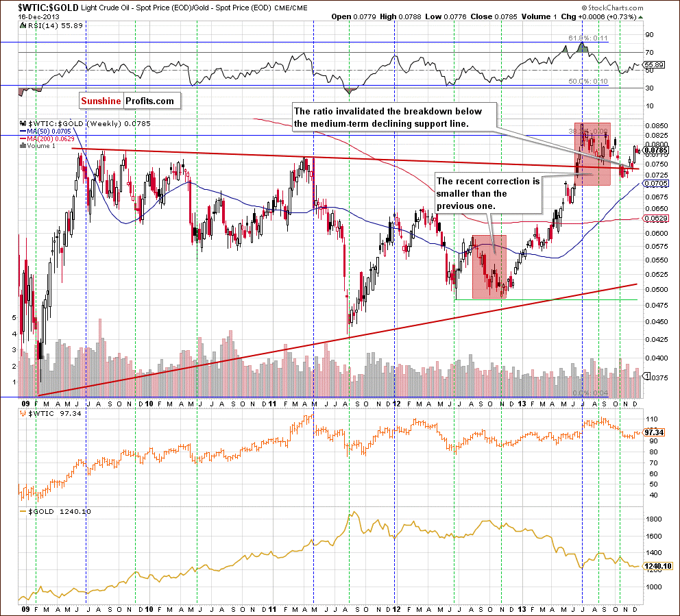
Task: Click the $GOLD line legend icon
Action: (x=23, y=512)
